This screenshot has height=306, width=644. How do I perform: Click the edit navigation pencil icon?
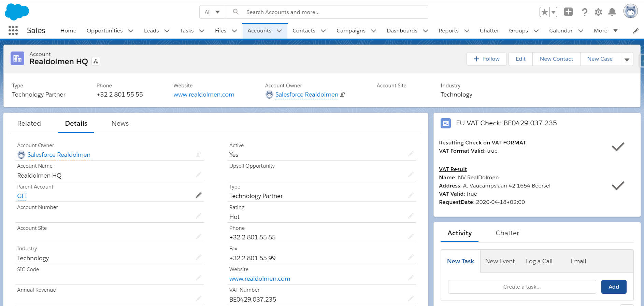[635, 31]
